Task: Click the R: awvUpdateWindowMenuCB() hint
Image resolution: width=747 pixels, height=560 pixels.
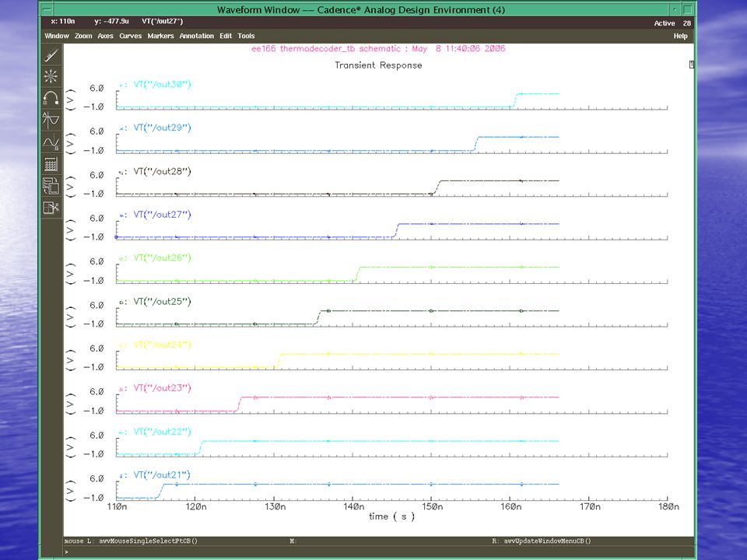Action: tap(542, 541)
